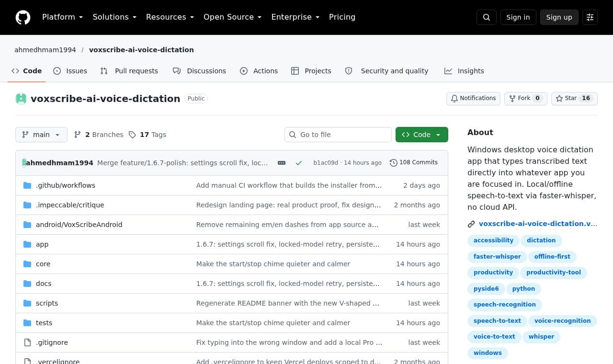The height and width of the screenshot is (364, 613).
Task: Open the 108 Commits history link
Action: coord(414,162)
